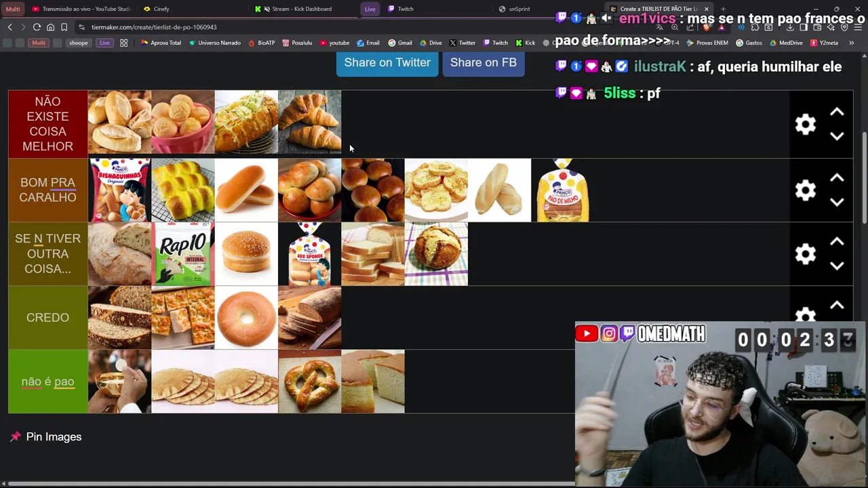Viewport: 868px width, 488px height.
Task: Open Drive bookmark
Action: (x=431, y=43)
